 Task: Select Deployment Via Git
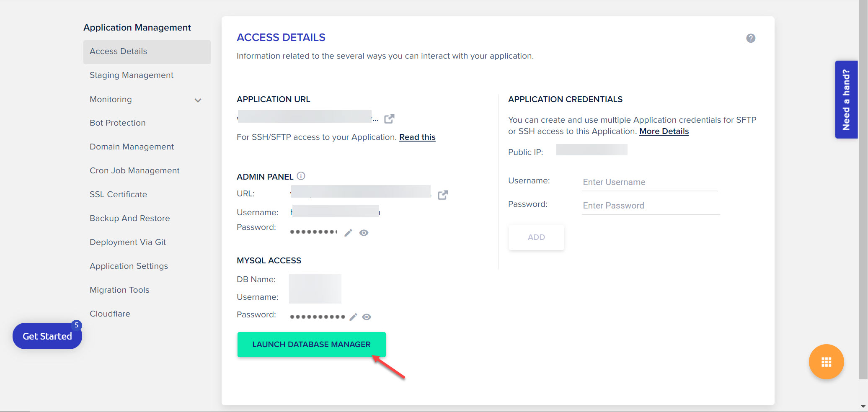[128, 242]
